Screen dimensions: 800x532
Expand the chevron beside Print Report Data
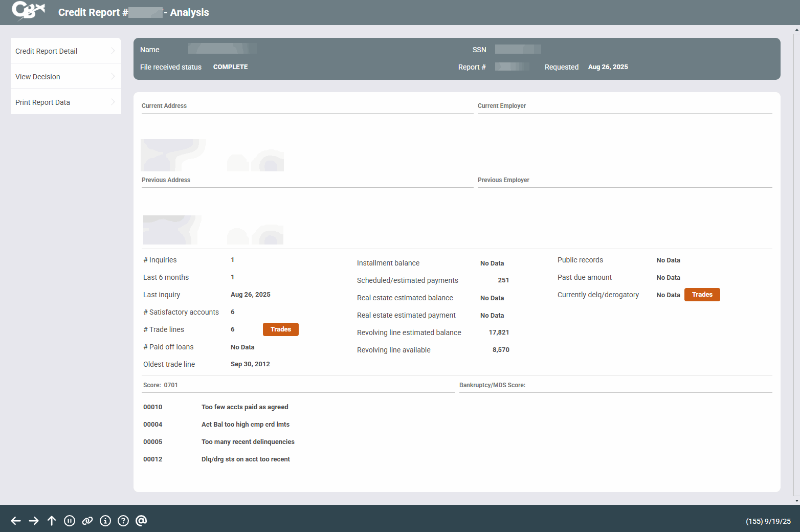click(113, 102)
